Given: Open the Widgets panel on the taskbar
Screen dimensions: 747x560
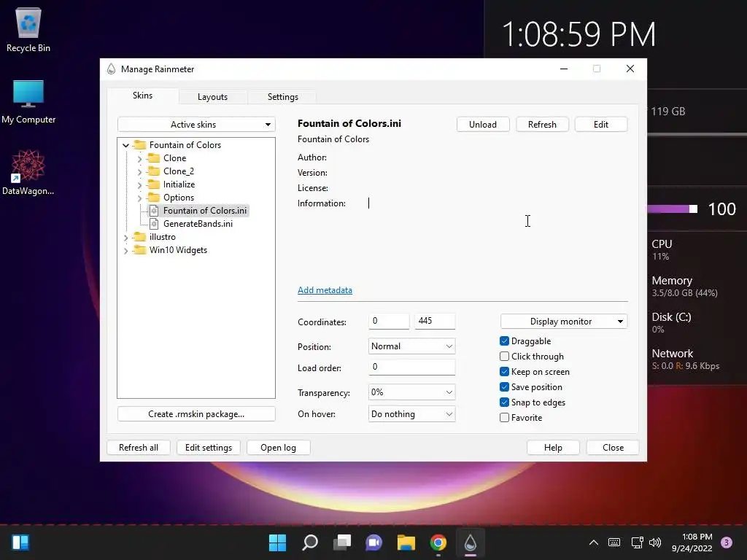Looking at the screenshot, I should pos(20,542).
